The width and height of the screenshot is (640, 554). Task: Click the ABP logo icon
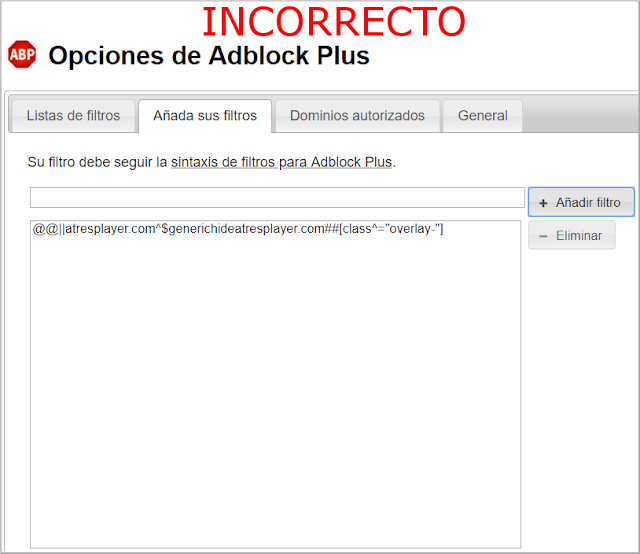coord(22,54)
